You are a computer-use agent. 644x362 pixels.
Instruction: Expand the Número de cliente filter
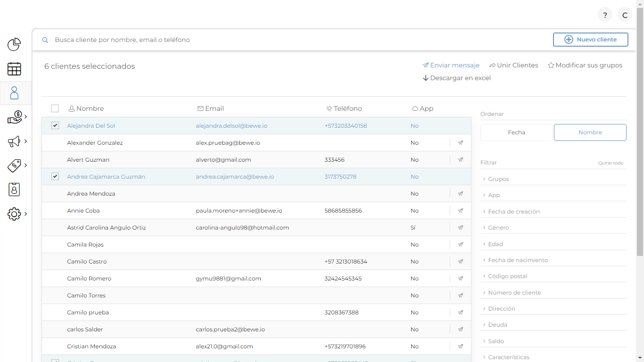point(553,293)
